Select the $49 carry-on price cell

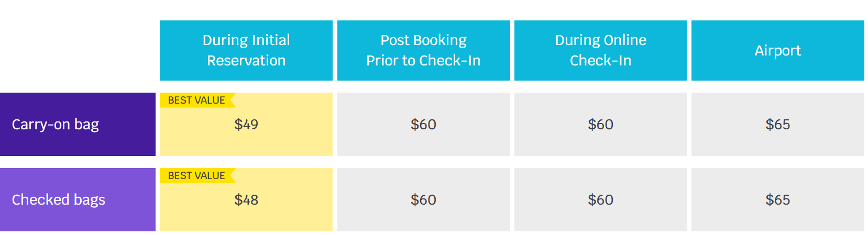[246, 125]
